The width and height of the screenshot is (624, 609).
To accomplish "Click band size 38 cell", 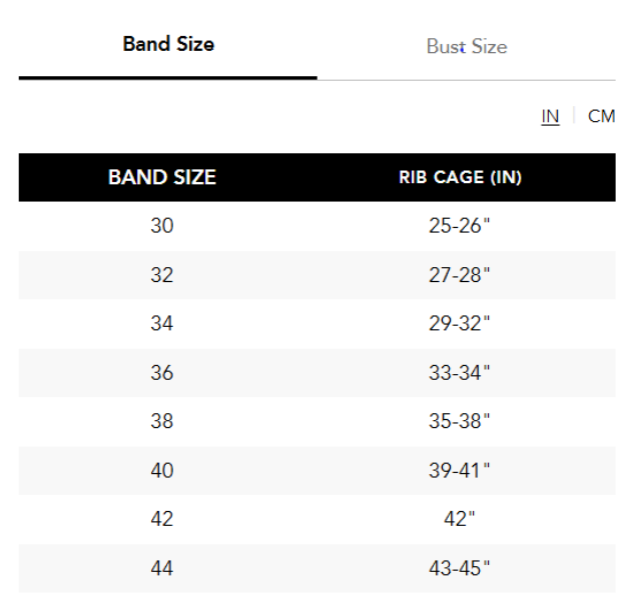I will [x=162, y=422].
